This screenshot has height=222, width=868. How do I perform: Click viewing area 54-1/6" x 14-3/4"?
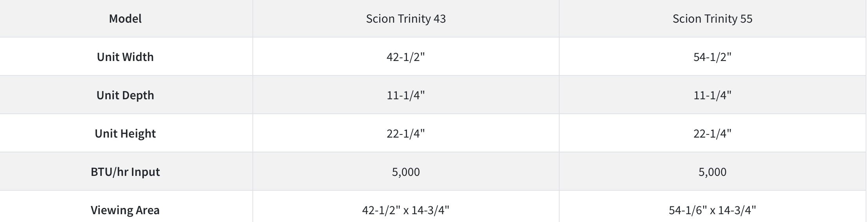coord(712,210)
